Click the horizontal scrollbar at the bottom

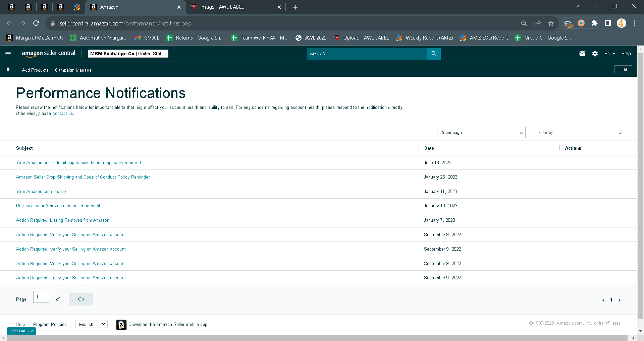click(x=317, y=338)
